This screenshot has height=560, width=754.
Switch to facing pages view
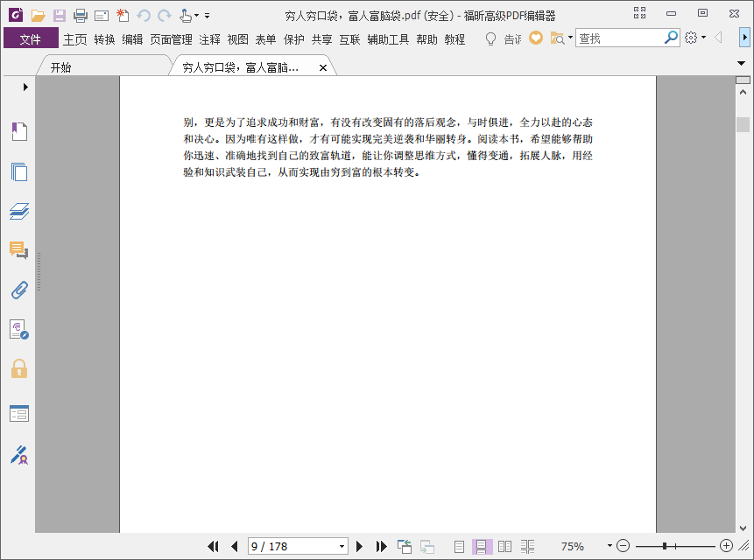click(x=505, y=547)
